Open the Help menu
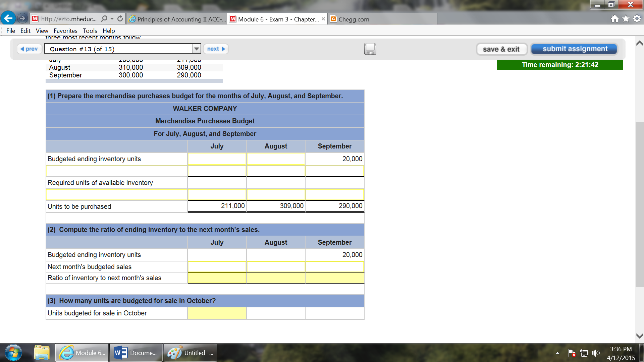Viewport: 644px width, 362px height. point(109,31)
